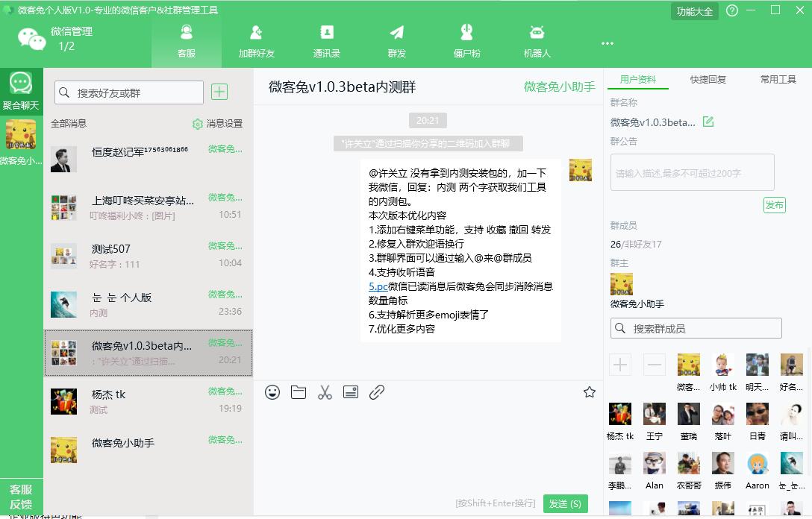Select group member 李鹏... avatar

point(620,463)
